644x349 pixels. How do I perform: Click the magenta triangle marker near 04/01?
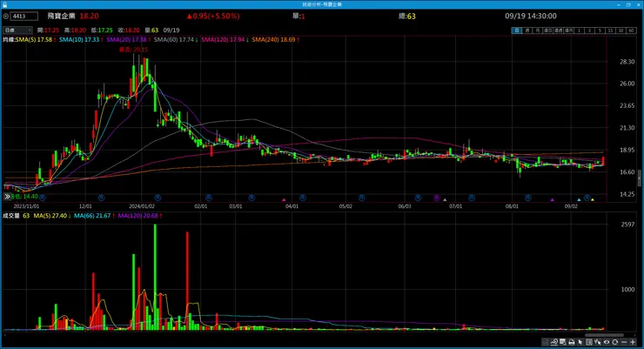(x=284, y=200)
